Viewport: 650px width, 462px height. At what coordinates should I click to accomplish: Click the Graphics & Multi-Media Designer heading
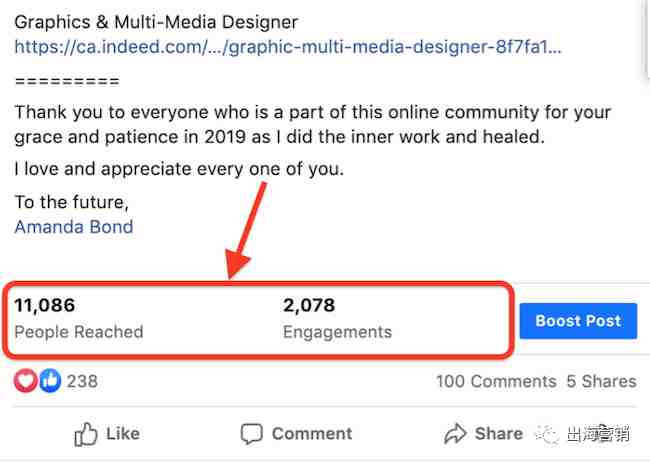156,22
